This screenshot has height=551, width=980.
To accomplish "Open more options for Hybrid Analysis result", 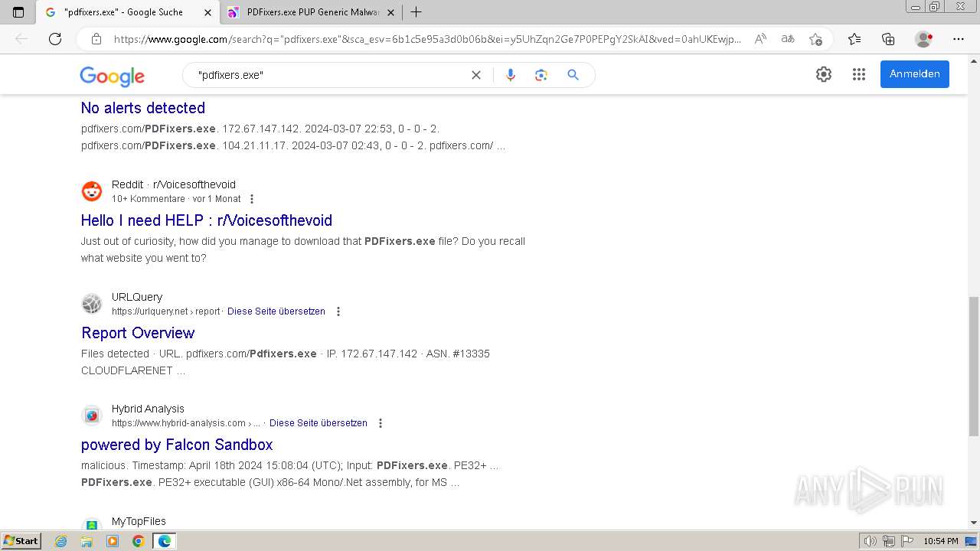I will tap(381, 423).
